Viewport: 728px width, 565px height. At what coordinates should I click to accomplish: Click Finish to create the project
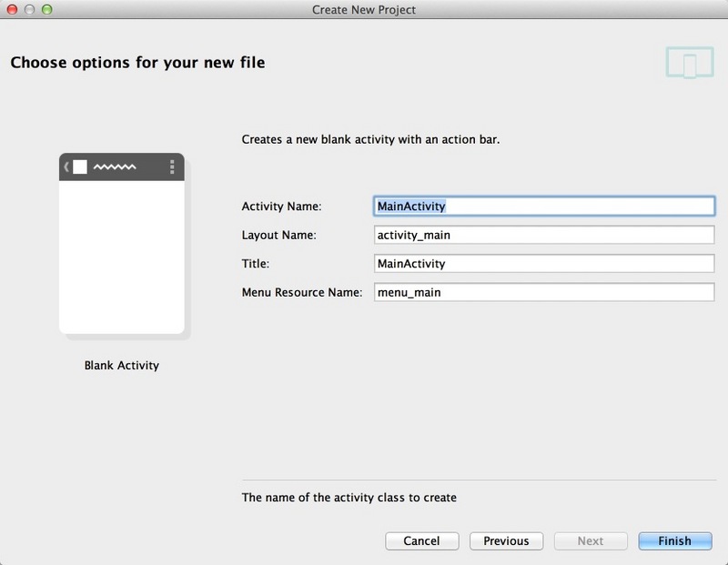(x=674, y=540)
